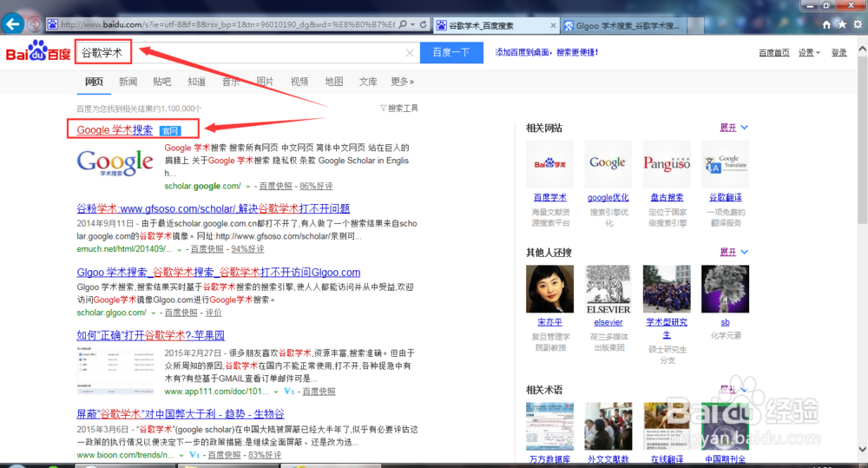Click the browser back arrow button
868x468 pixels.
13,23
